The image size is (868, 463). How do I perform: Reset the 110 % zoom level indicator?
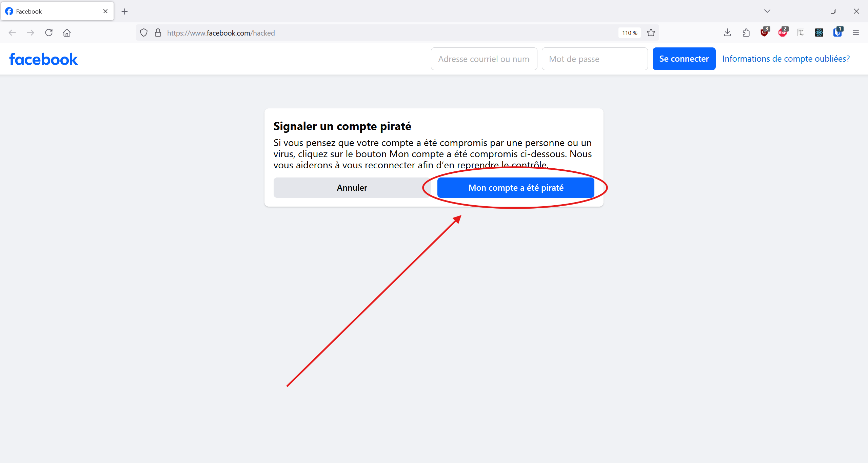[630, 33]
